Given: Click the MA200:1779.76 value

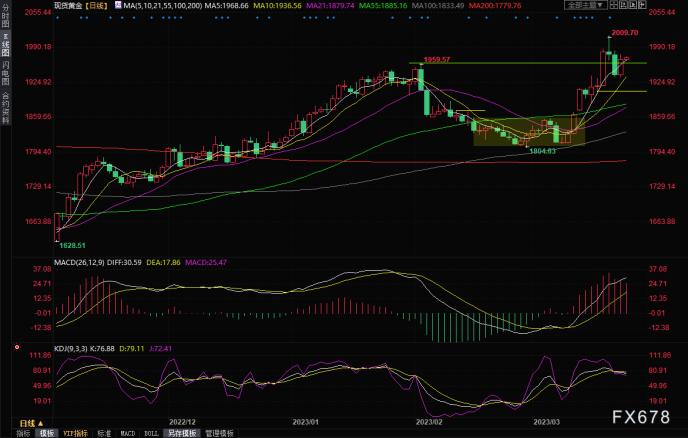Looking at the screenshot, I should (x=495, y=6).
